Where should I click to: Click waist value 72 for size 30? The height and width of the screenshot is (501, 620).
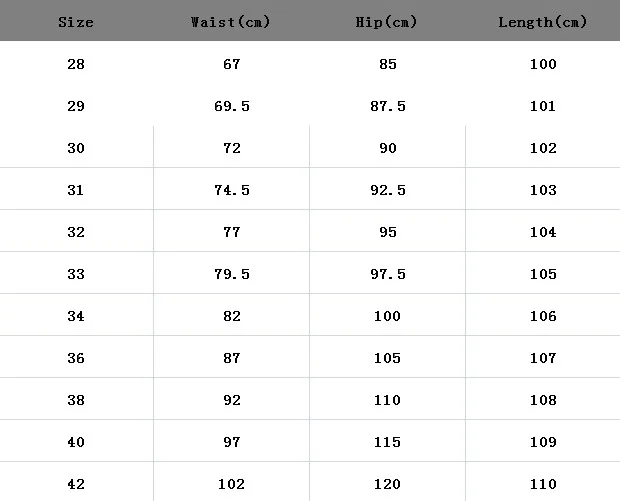(x=232, y=148)
